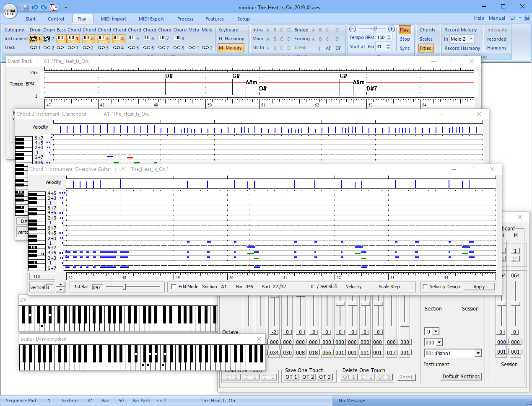The width and height of the screenshot is (532, 406).
Task: Toggle the Chords view option
Action: point(427,30)
